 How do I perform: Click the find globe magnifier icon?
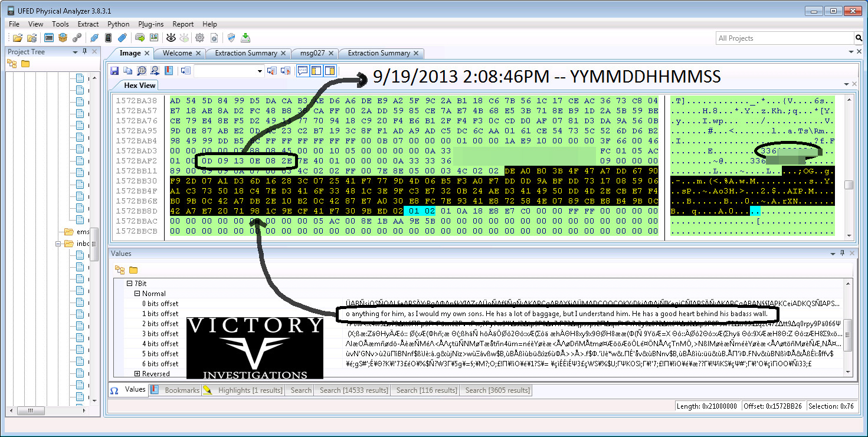[x=142, y=71]
